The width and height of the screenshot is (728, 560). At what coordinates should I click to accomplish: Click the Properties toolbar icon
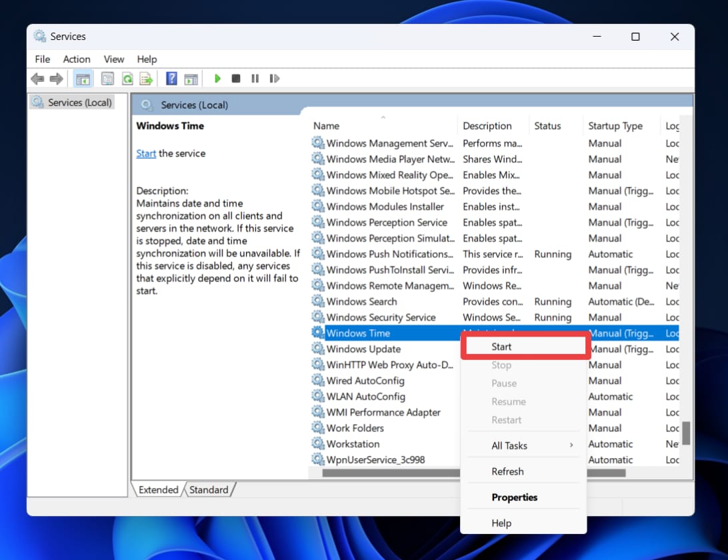[107, 79]
